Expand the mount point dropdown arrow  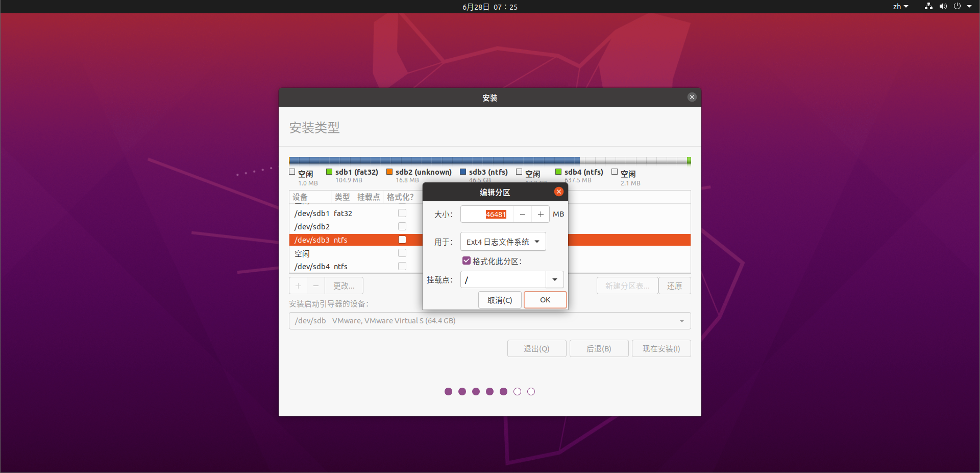click(x=555, y=280)
